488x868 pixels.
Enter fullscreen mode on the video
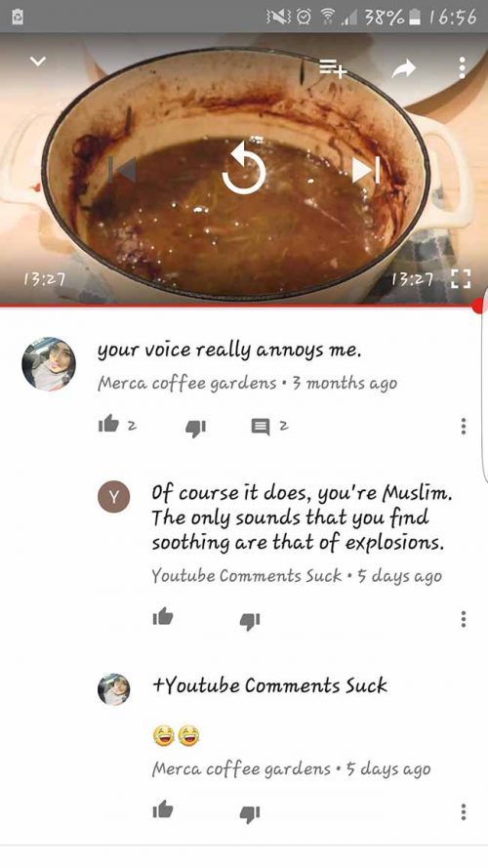(x=461, y=279)
